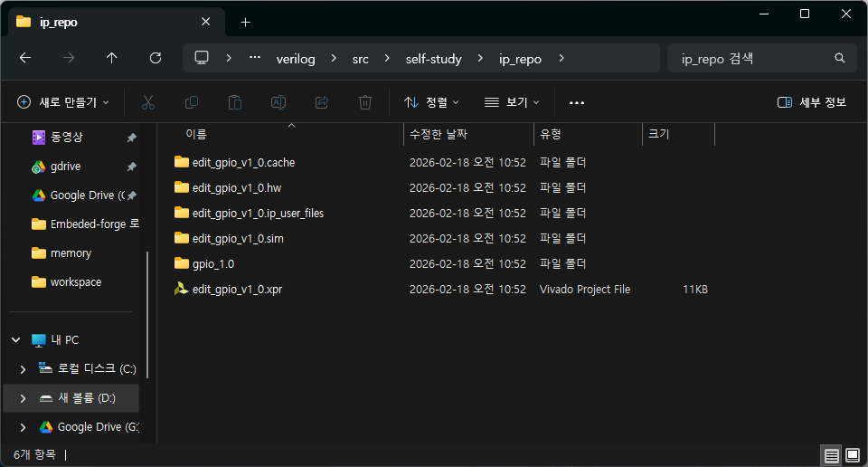Open the 보기 view dropdown
The width and height of the screenshot is (868, 467).
[x=512, y=102]
